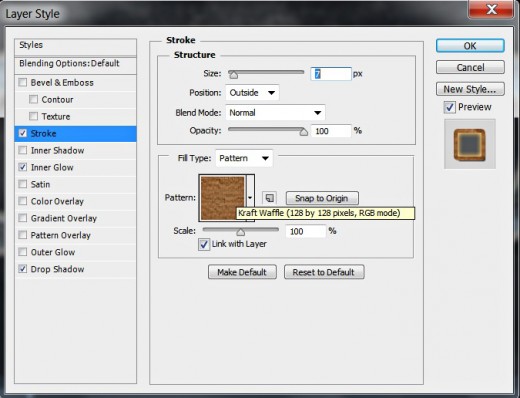Open the pattern picker arrow next to swatch

click(250, 198)
